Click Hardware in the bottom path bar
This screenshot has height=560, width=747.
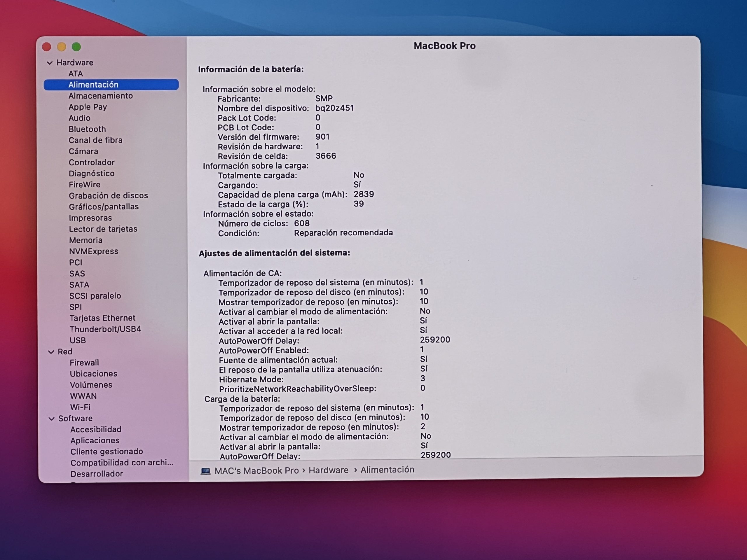(328, 470)
